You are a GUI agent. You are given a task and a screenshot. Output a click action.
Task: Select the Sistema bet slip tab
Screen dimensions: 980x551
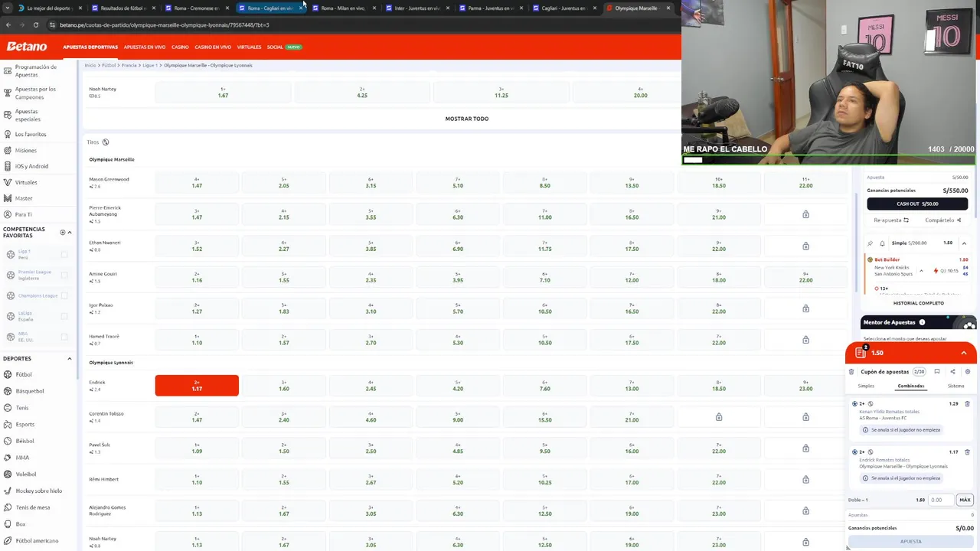pyautogui.click(x=955, y=386)
